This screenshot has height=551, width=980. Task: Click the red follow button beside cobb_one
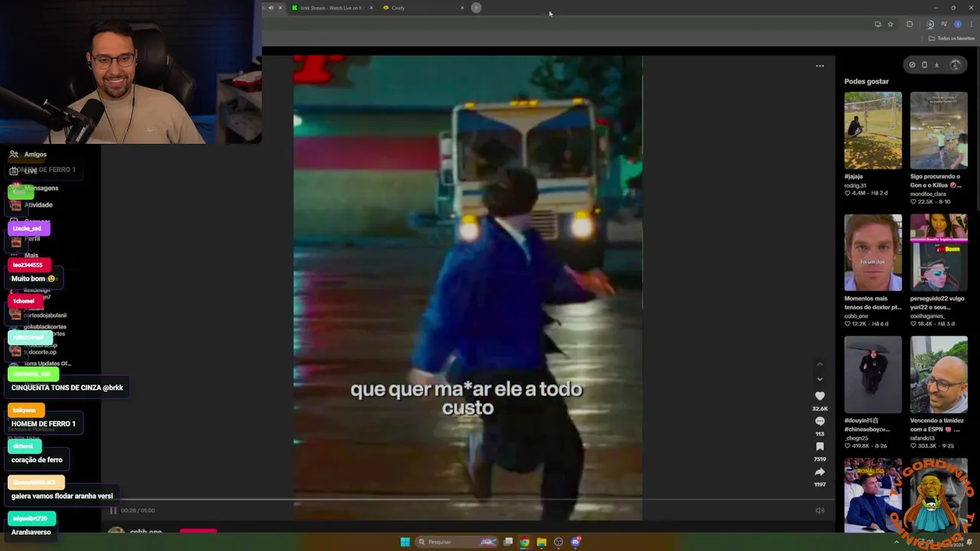point(198,530)
